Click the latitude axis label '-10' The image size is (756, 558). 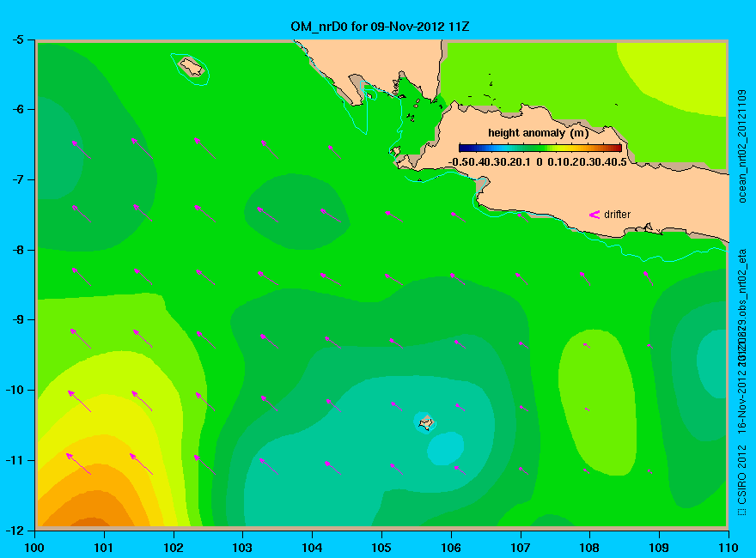pos(15,390)
